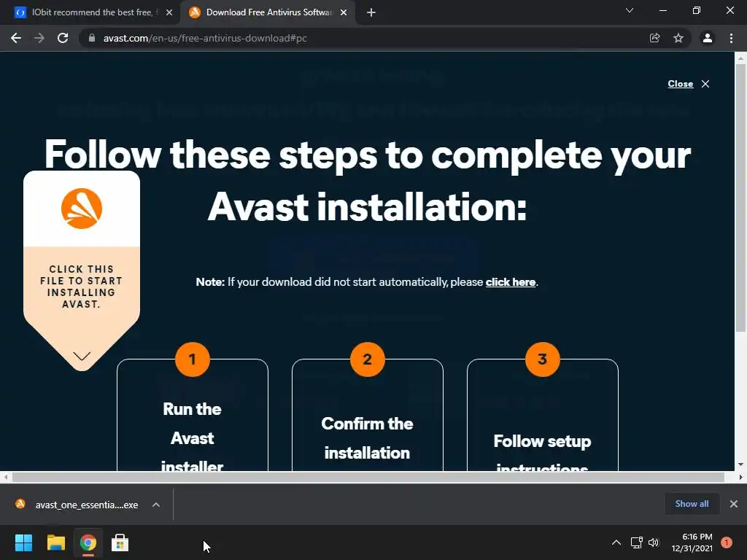Viewport: 747px width, 560px height.
Task: Click the lock icon in address bar
Action: point(92,38)
